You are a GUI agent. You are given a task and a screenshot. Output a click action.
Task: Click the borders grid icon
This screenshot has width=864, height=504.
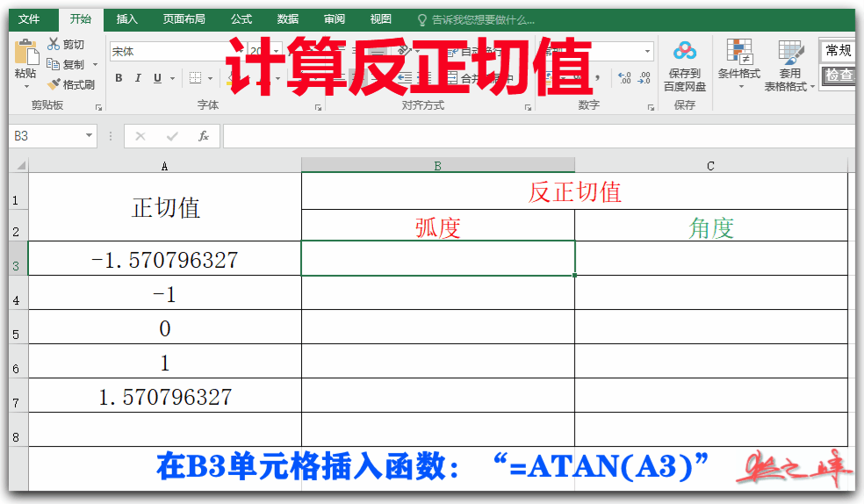tap(195, 78)
